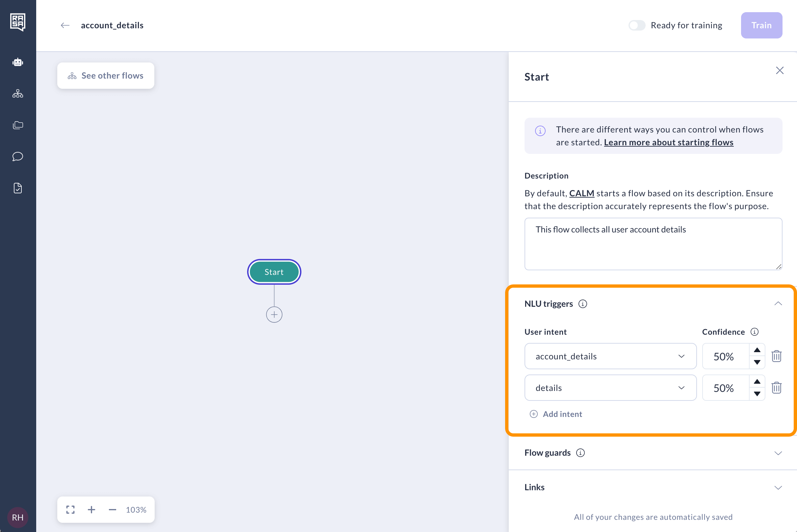797x532 pixels.
Task: Open Learn more about starting flows link
Action: coord(668,142)
